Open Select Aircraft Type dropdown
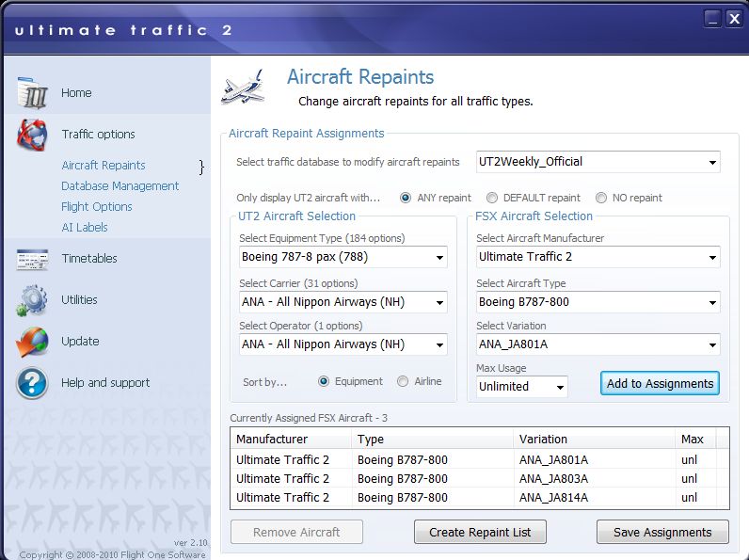Image resolution: width=749 pixels, height=560 pixels. (598, 302)
